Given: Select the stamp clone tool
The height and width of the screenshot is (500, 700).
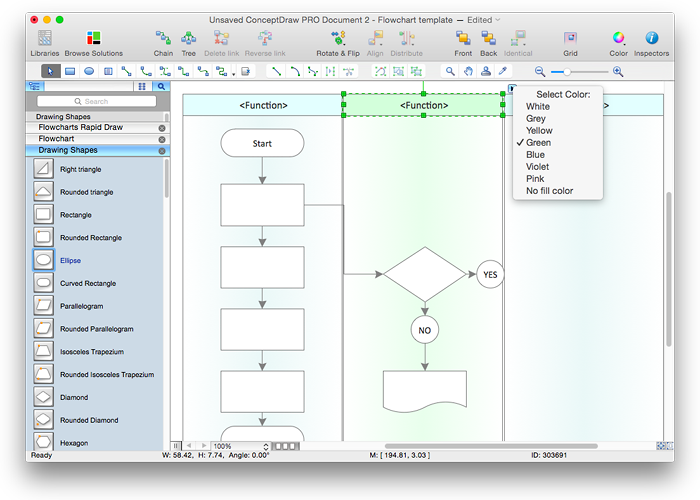Looking at the screenshot, I should click(486, 71).
